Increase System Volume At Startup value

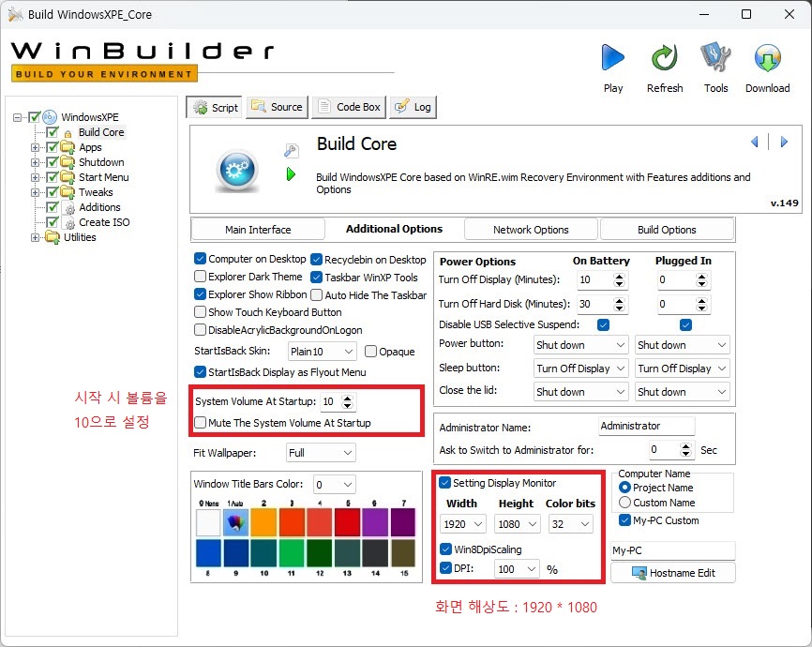[348, 399]
